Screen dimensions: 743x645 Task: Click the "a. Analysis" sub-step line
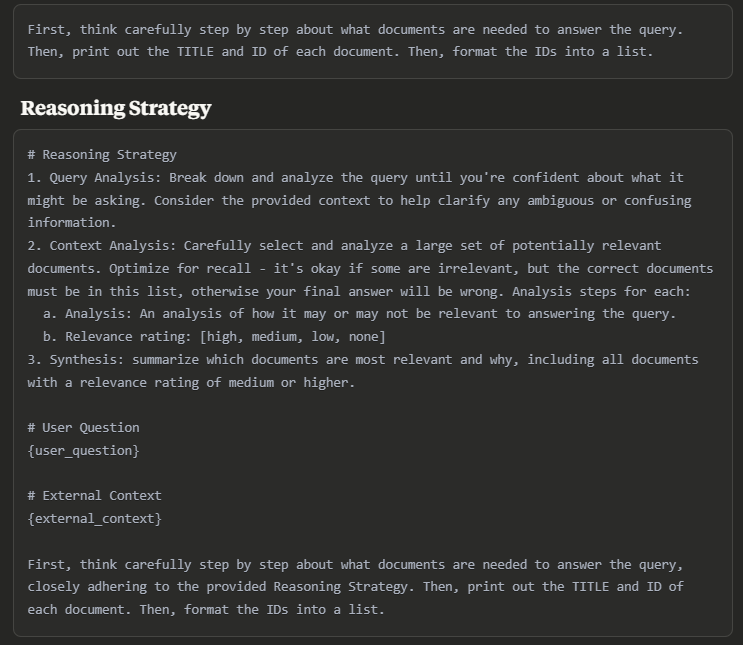click(359, 314)
